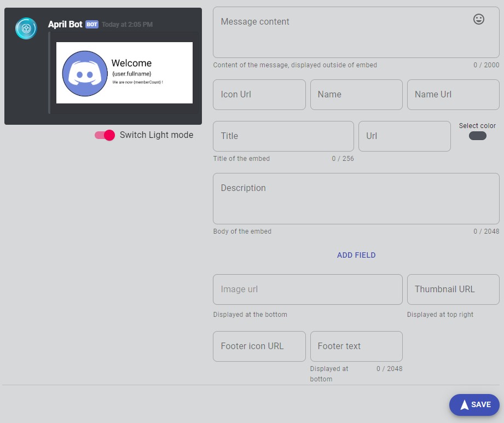Screen dimensions: 504x423
Task: Click the Image url input field
Action: (308, 289)
